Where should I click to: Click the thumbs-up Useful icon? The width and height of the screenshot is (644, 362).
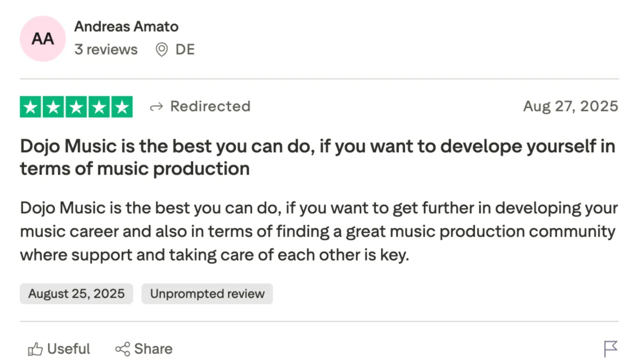pyautogui.click(x=35, y=350)
